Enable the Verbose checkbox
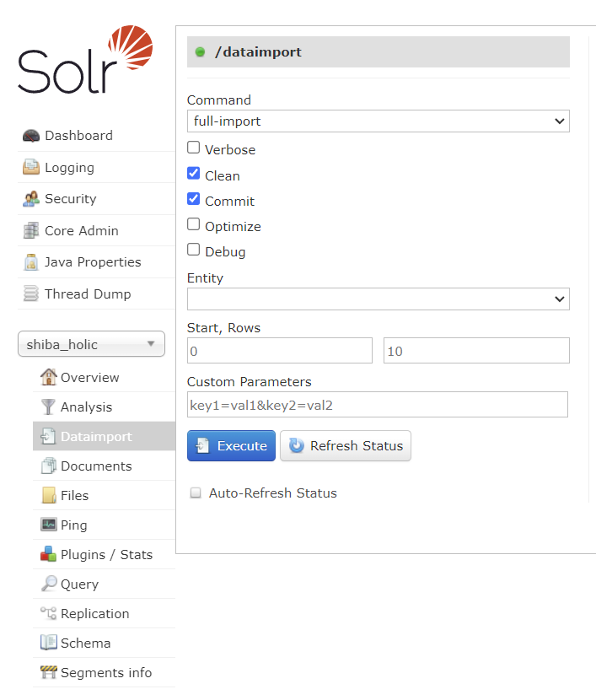The width and height of the screenshot is (596, 700). [193, 148]
